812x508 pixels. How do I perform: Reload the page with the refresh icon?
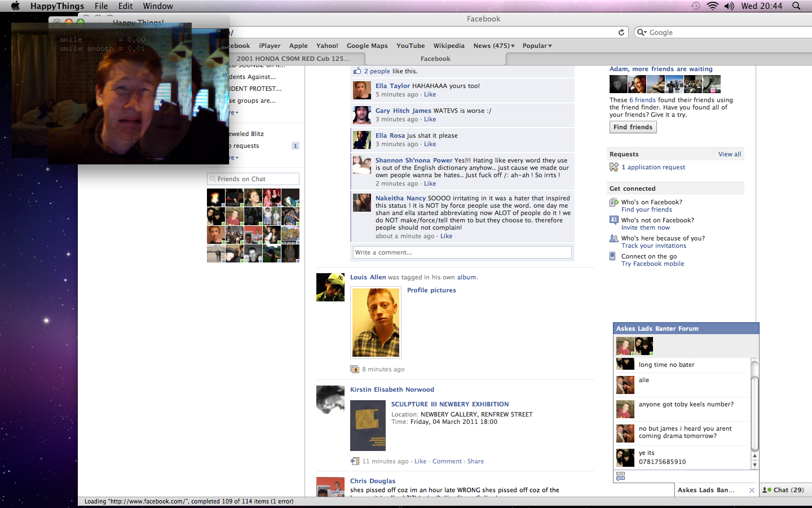pyautogui.click(x=621, y=32)
